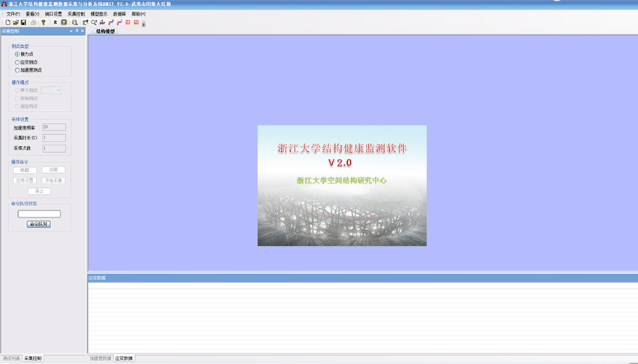Image resolution: width=638 pixels, height=364 pixels.
Task: Expand the toolbar overflow arrow
Action: [x=144, y=23]
